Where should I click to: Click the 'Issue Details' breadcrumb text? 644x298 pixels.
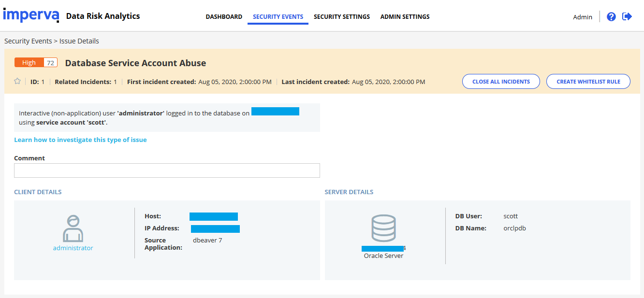tap(79, 41)
